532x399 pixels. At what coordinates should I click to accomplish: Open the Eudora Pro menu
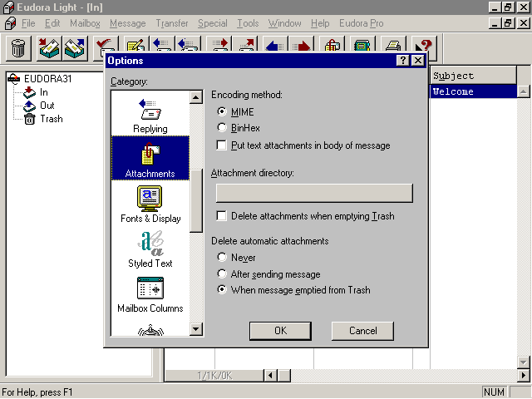tap(362, 23)
